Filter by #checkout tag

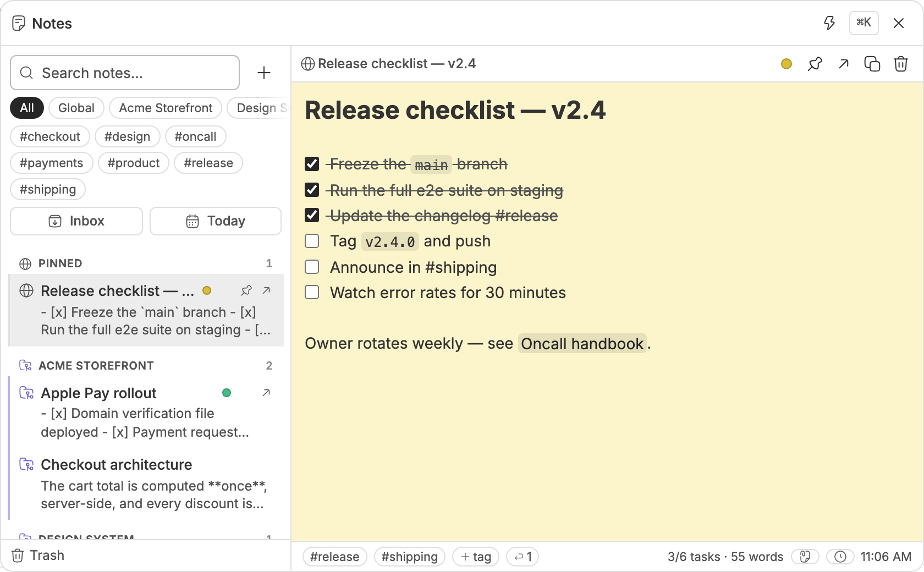[50, 136]
